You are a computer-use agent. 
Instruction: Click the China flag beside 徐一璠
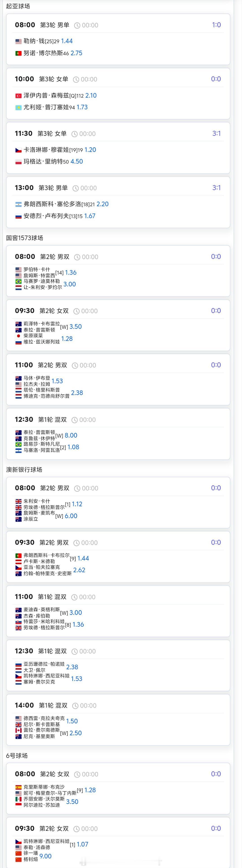point(19,853)
